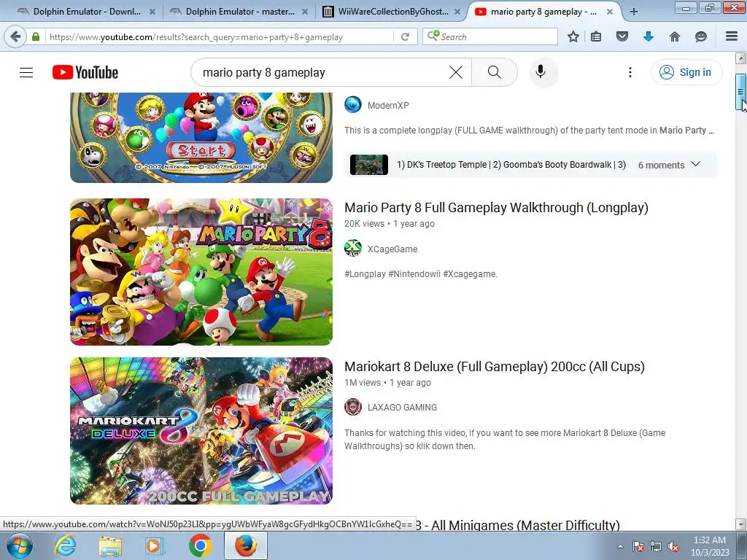
Task: Bookmark this page with star icon
Action: click(573, 36)
